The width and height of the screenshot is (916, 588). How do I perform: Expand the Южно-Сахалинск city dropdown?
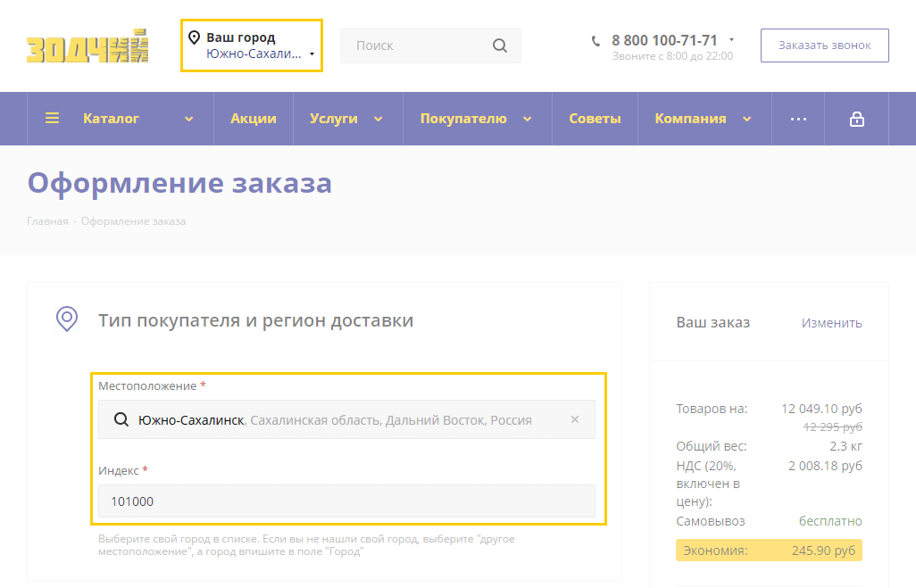pos(312,54)
